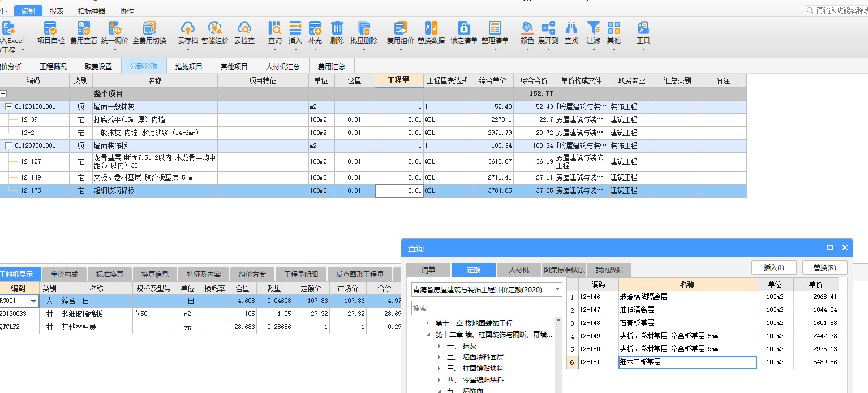The height and width of the screenshot is (393, 868).
Task: Click the 插入(I) button in 查询 dialog
Action: tap(774, 267)
